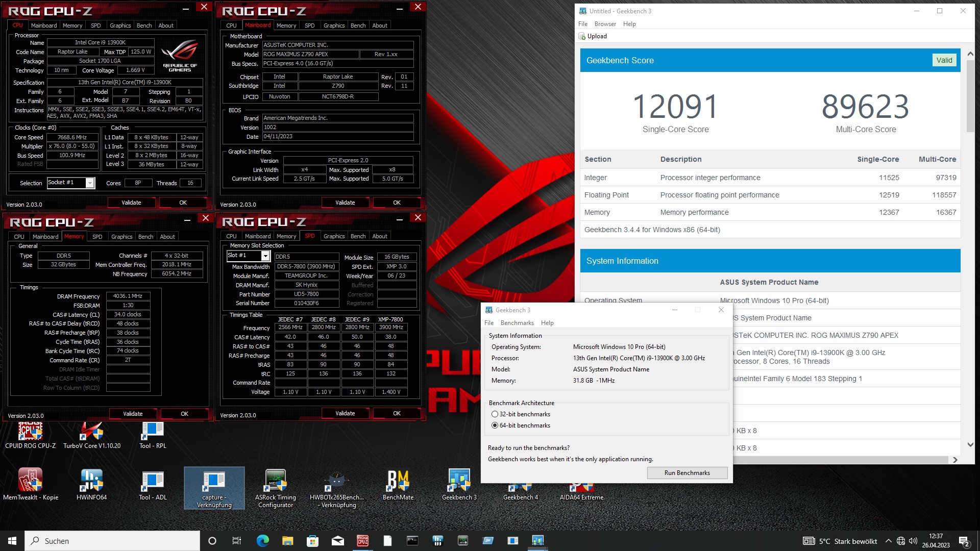
Task: Open the Tool - RPL desktop icon
Action: [x=153, y=435]
